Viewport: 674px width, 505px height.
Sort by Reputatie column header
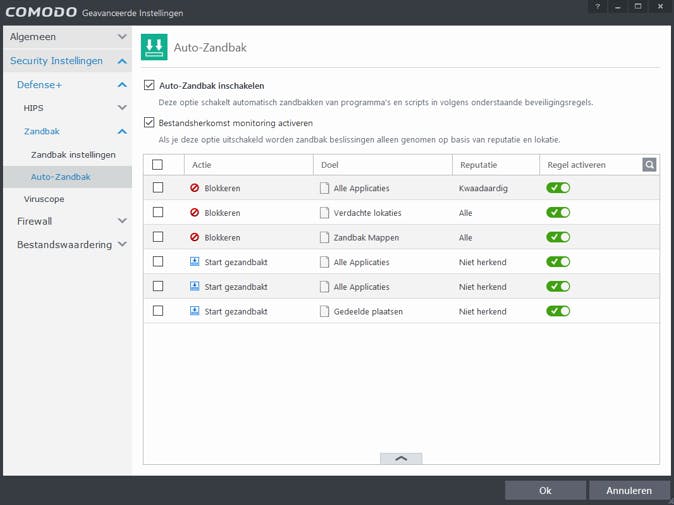coord(496,165)
